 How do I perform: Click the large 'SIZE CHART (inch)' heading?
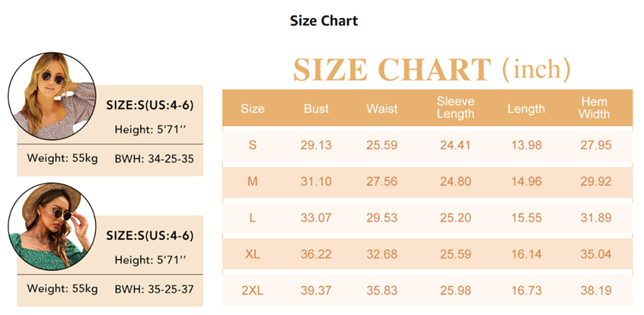coord(431,69)
